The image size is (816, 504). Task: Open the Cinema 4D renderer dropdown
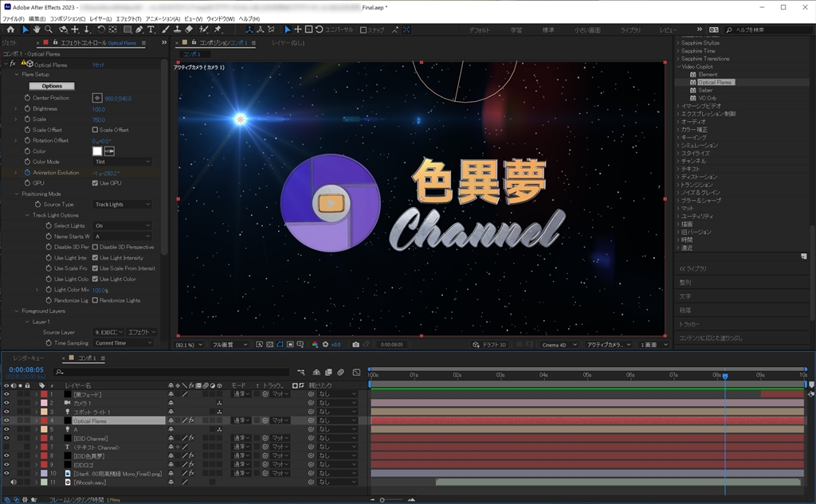tap(559, 345)
